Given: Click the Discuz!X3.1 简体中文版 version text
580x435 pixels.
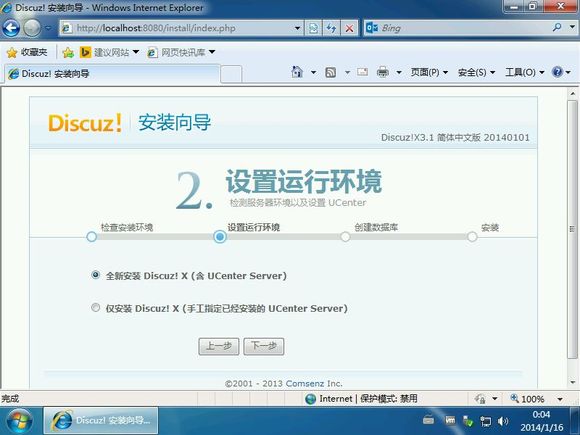Looking at the screenshot, I should point(455,138).
